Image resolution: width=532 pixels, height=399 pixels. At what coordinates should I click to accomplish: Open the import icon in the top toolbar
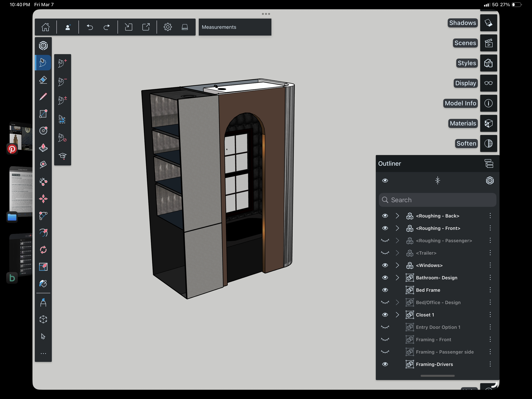tap(129, 27)
